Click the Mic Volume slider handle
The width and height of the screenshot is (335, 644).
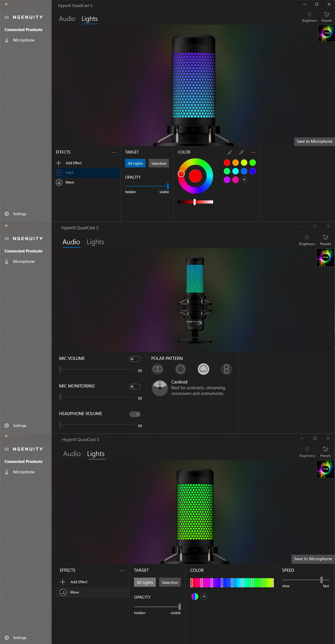tap(60, 370)
